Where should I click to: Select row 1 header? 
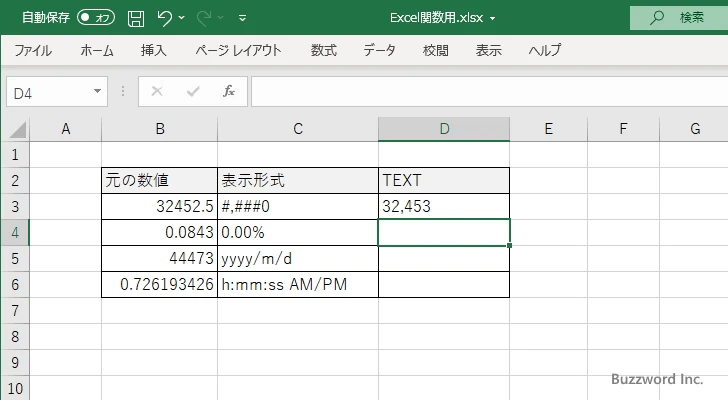pyautogui.click(x=15, y=155)
